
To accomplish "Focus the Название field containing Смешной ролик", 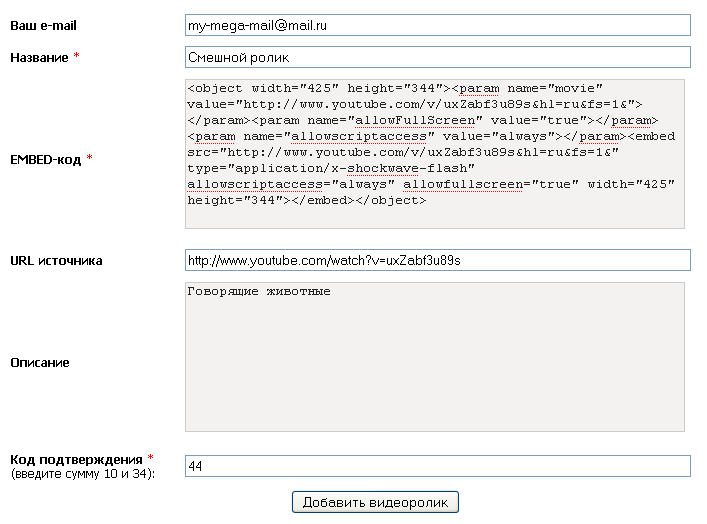I will [x=437, y=58].
